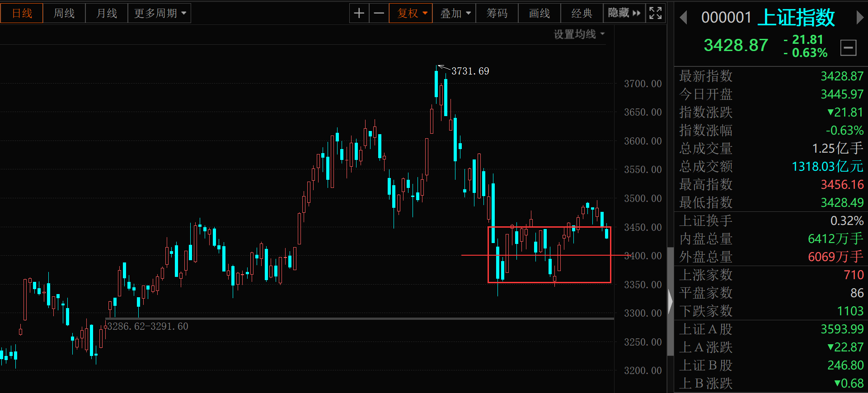Click the 上证B股 value 246.80

point(845,365)
